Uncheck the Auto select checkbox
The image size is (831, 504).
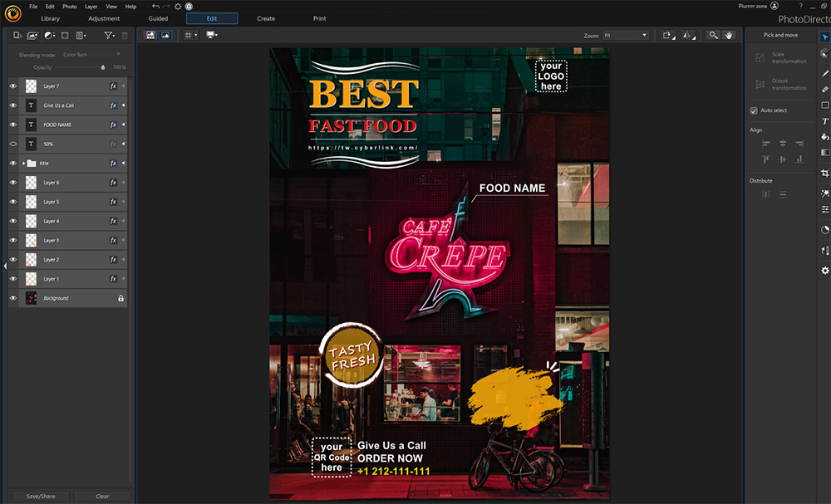pos(754,110)
